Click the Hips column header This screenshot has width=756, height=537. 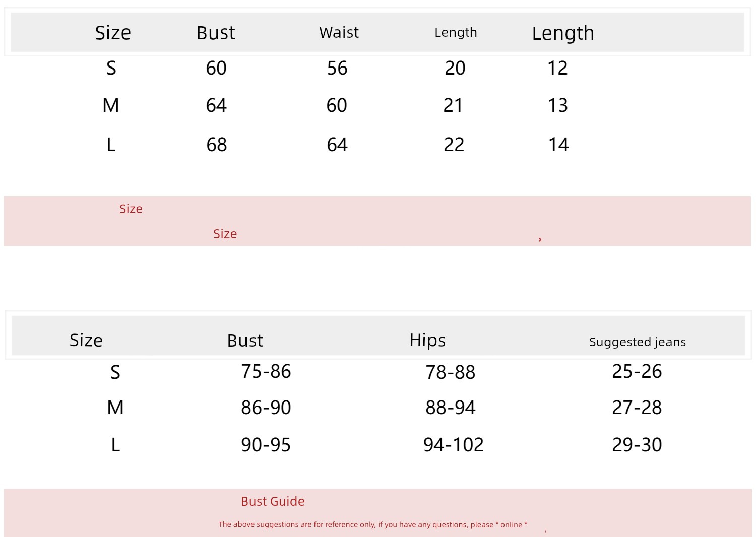pos(427,341)
